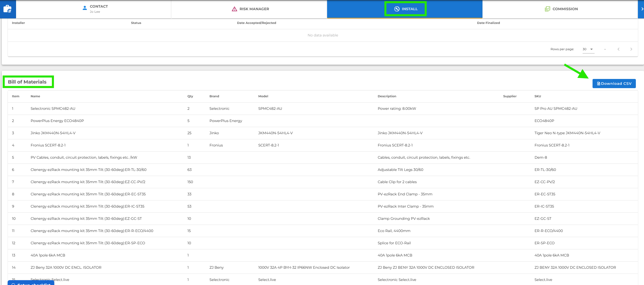
Task: Click the PV Cables, conduit row name
Action: pyautogui.click(x=84, y=157)
